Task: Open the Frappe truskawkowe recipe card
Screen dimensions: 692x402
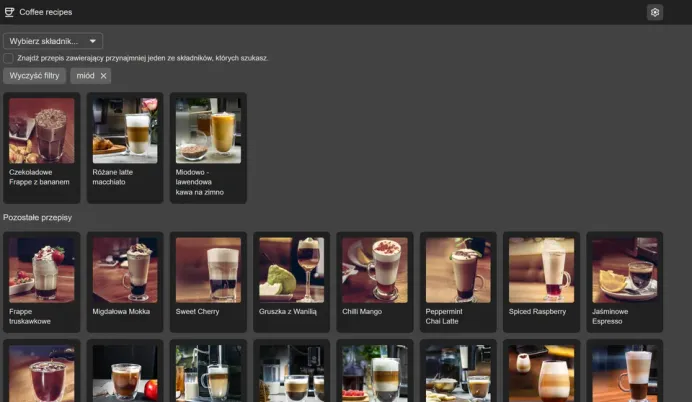Action: point(41,282)
